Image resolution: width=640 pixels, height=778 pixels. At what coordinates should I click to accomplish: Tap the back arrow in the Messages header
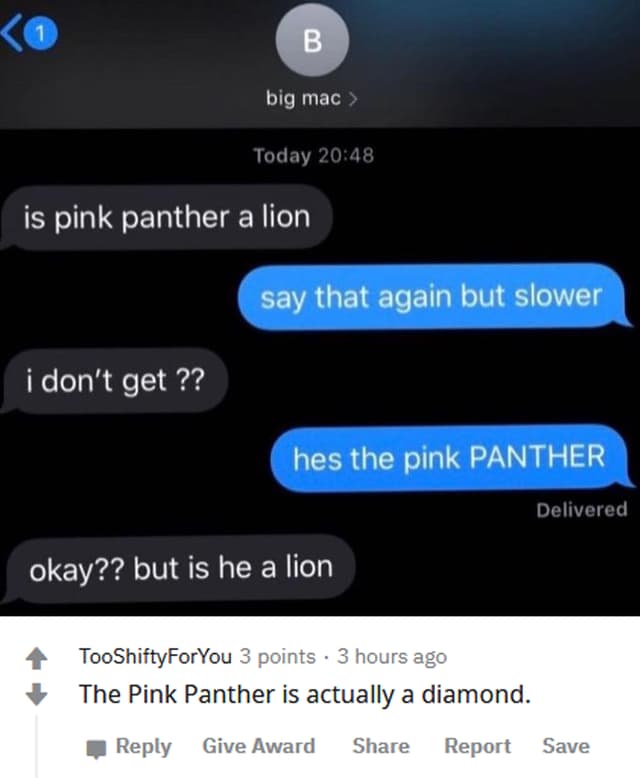[x=11, y=34]
